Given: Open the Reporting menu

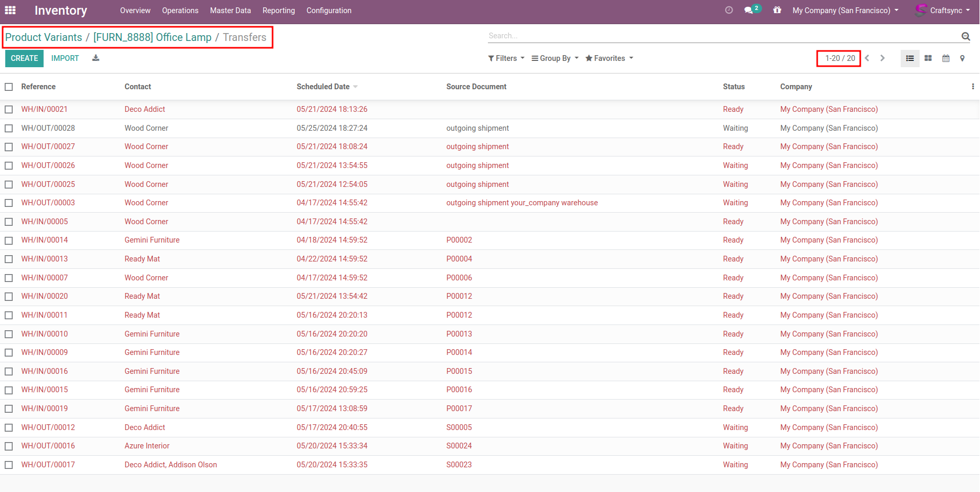Looking at the screenshot, I should pos(278,11).
